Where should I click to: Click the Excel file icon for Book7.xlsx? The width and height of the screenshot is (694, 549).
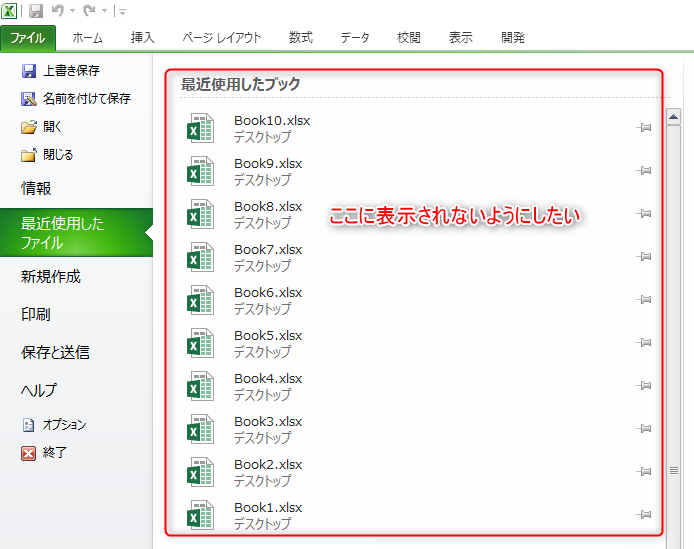(200, 257)
